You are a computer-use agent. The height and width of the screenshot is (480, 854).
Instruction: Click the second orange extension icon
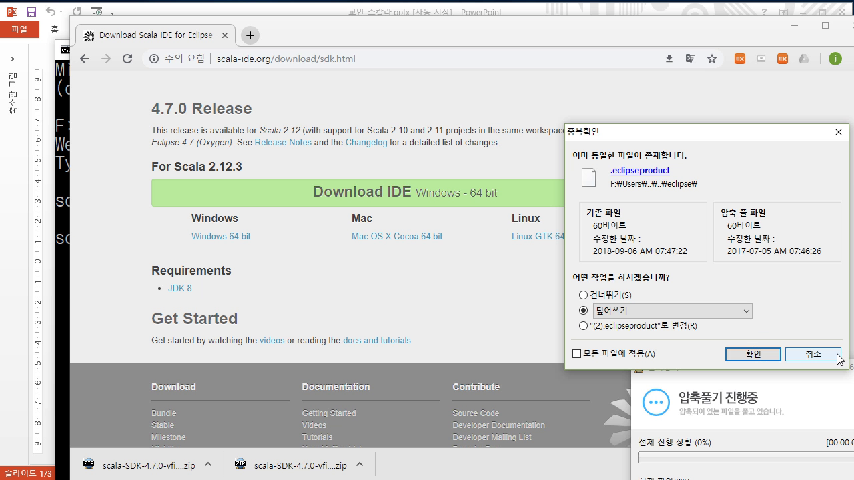[x=783, y=59]
